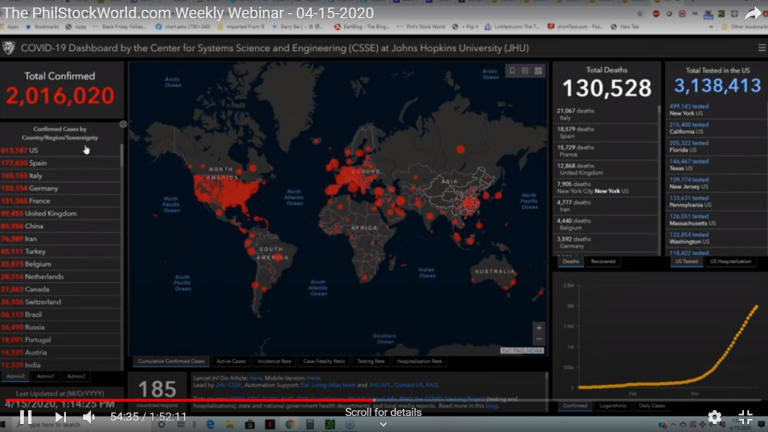Switch to Active Cases map tab
This screenshot has width=768, height=432.
[x=231, y=361]
